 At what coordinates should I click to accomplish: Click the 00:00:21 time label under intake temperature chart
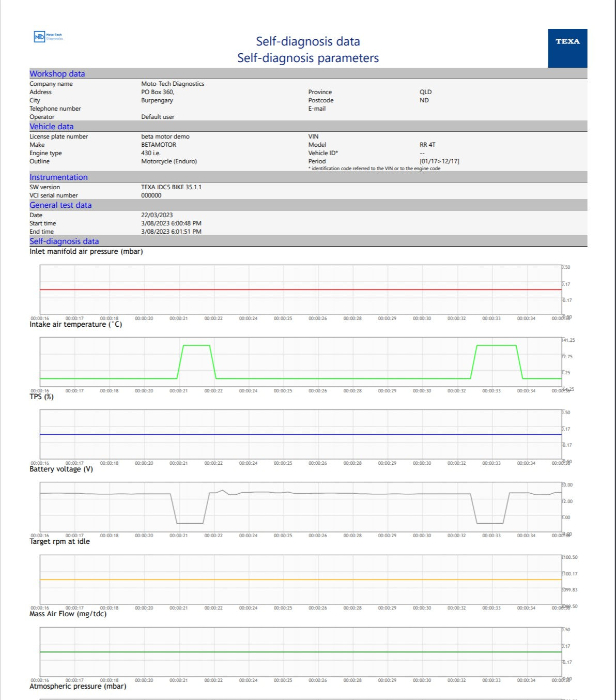click(179, 391)
